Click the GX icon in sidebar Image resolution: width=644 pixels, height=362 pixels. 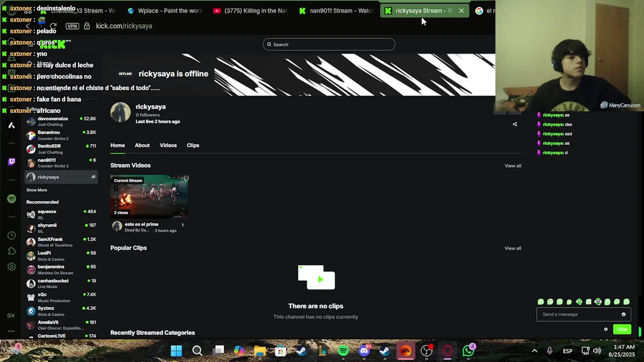coord(11,316)
